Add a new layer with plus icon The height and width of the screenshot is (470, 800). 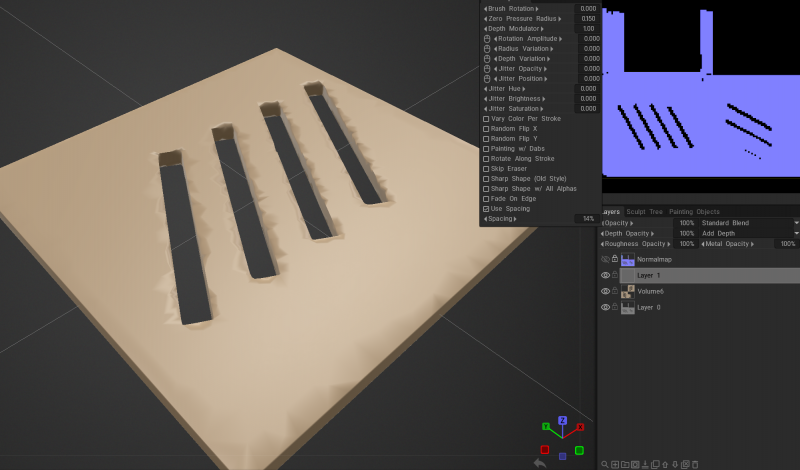click(x=615, y=464)
